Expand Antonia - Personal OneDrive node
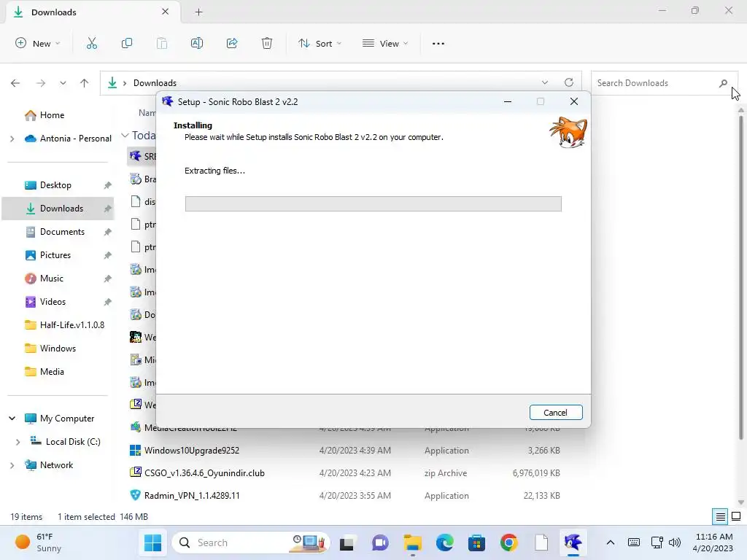The image size is (747, 560). pyautogui.click(x=12, y=139)
